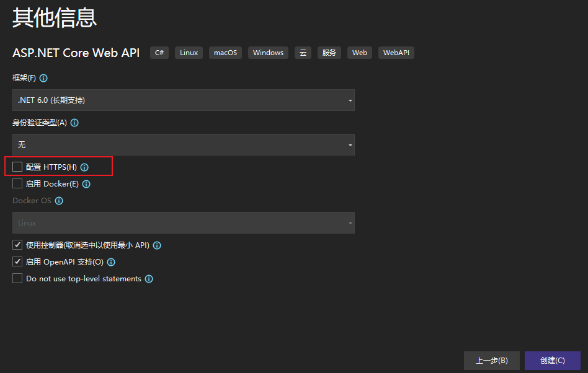
Task: Check Do not use top-level statements
Action: click(x=17, y=278)
